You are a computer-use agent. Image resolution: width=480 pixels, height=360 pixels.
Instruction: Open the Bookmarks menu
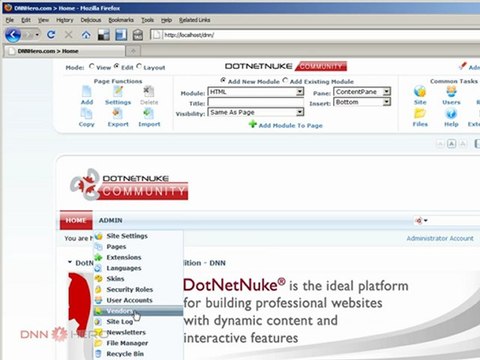click(x=121, y=20)
